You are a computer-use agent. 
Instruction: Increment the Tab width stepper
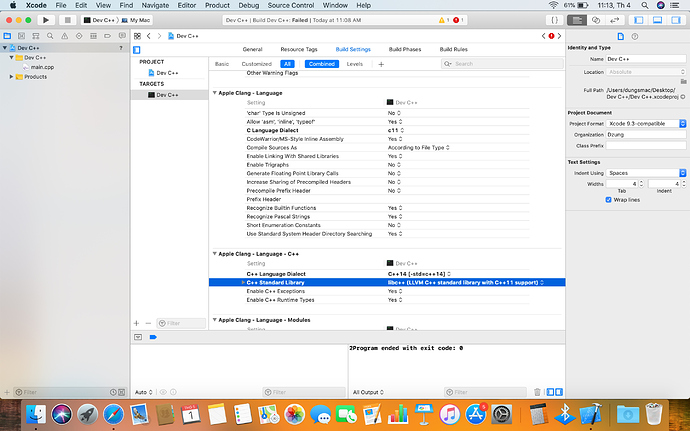pos(641,181)
